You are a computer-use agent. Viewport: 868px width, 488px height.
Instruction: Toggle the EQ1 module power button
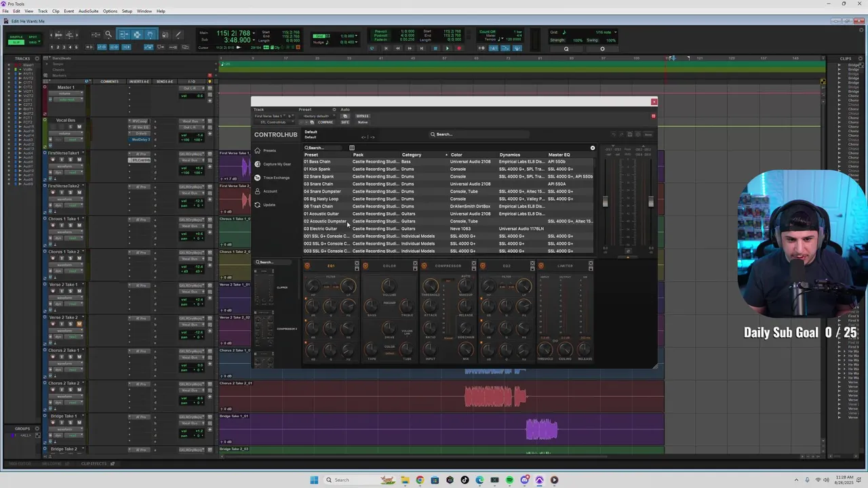(307, 266)
